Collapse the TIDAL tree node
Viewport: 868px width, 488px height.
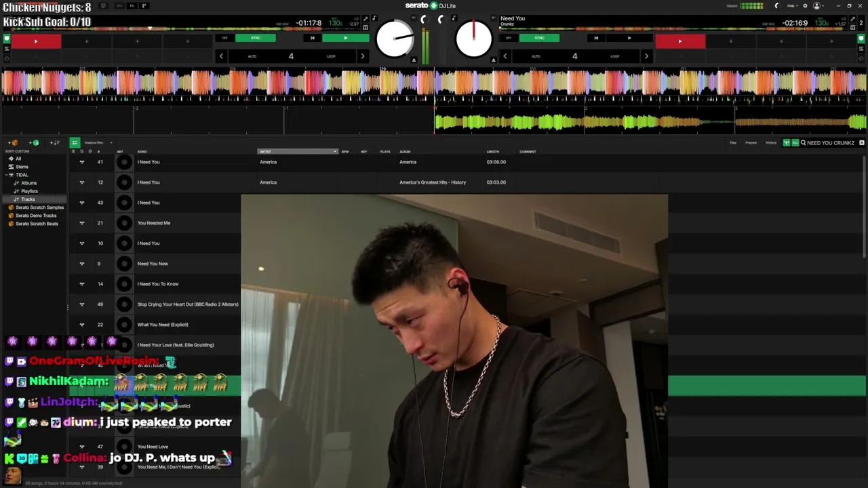click(5, 175)
